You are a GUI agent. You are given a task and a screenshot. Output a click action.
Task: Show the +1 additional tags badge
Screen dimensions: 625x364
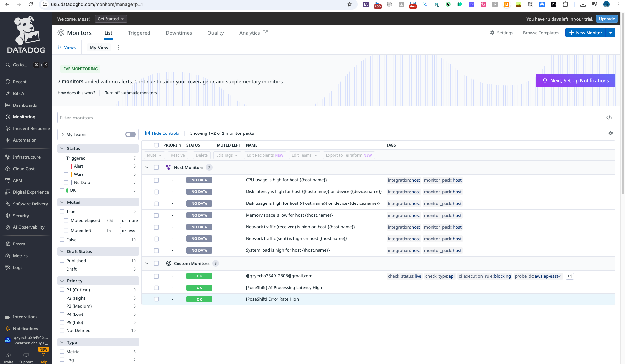pos(570,276)
